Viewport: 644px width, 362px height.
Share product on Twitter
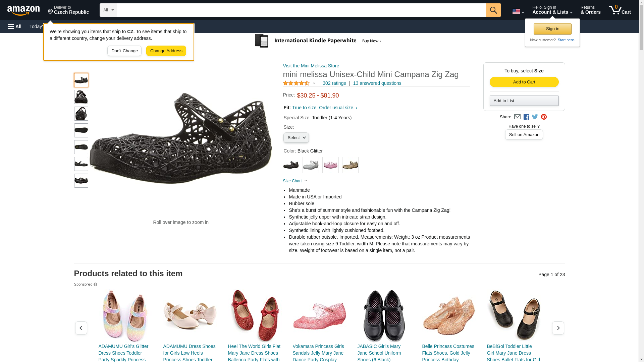pyautogui.click(x=535, y=117)
